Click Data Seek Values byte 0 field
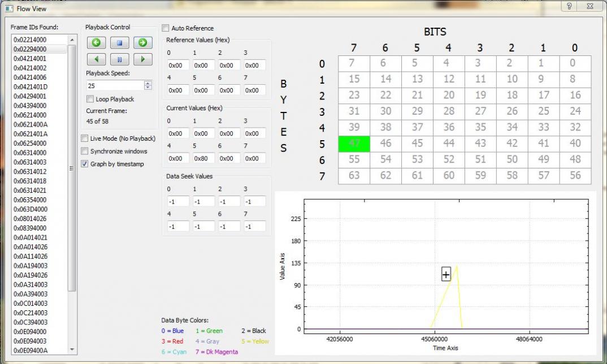607x364 pixels. 178,201
